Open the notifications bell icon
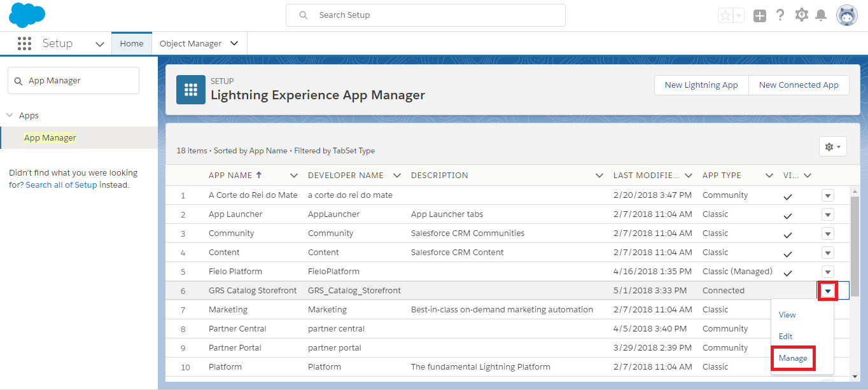 (x=822, y=15)
